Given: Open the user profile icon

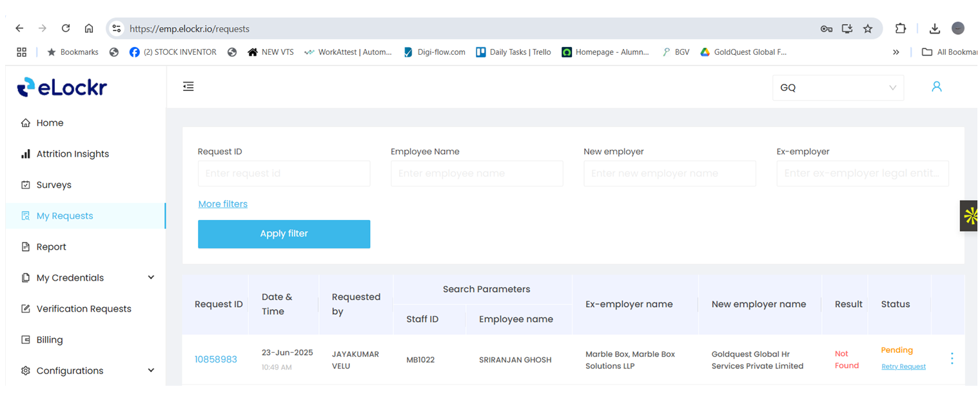Looking at the screenshot, I should coord(936,86).
